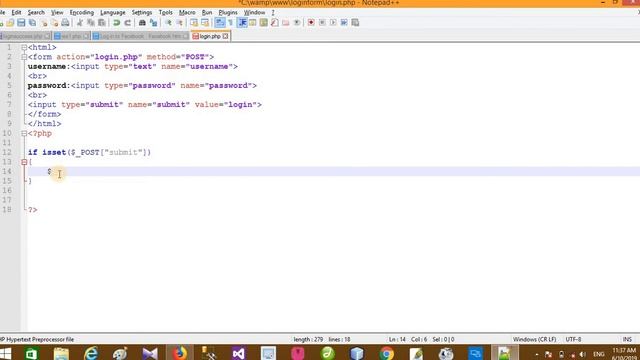Screen dimensions: 640x360
Task: Open the Replace dialog icon
Action: (x=153, y=22)
